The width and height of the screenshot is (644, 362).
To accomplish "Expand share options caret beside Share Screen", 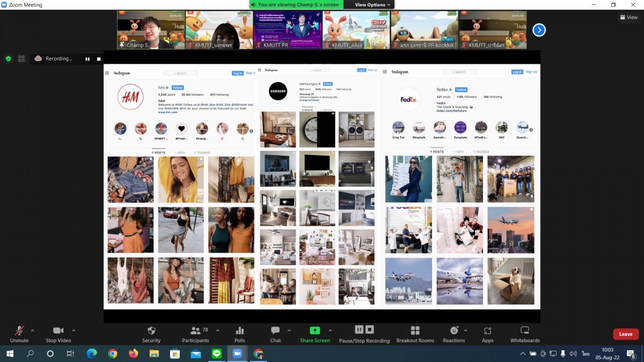I will [330, 330].
